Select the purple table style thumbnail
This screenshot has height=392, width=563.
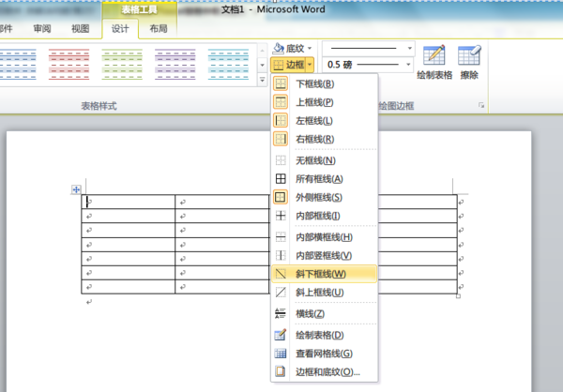(x=175, y=65)
